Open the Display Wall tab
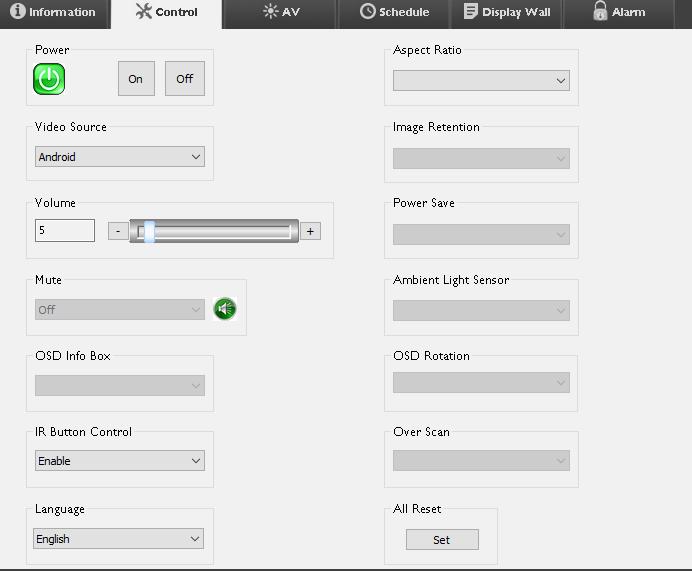Image resolution: width=692 pixels, height=571 pixels. 507,12
